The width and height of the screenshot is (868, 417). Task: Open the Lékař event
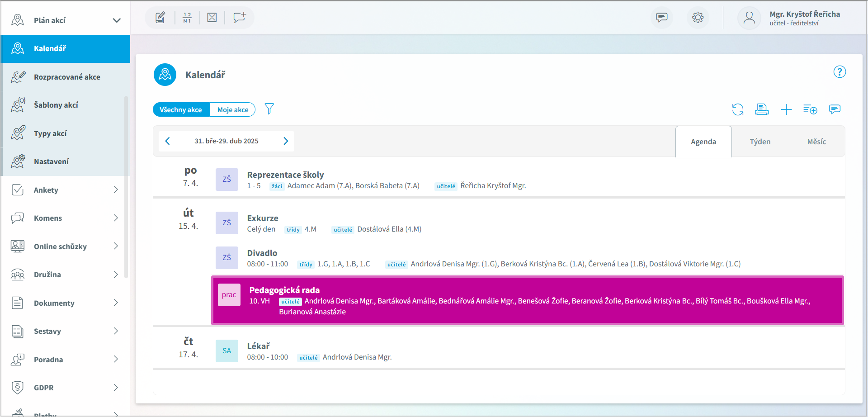tap(528, 351)
